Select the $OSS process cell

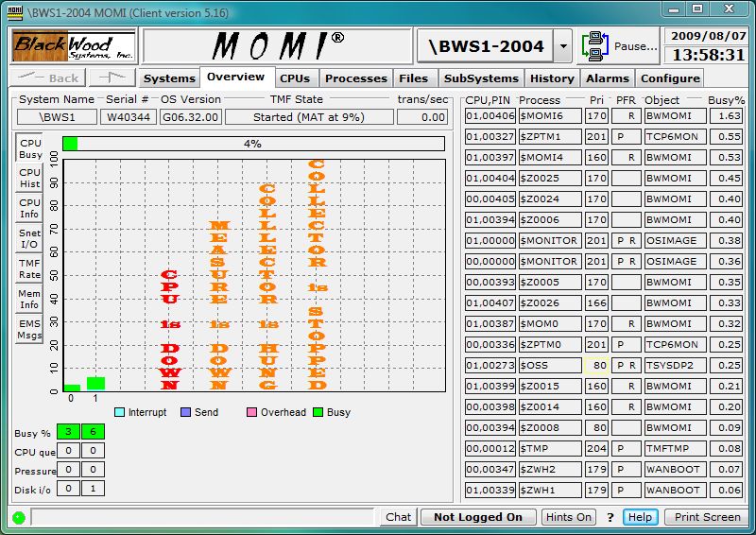[550, 365]
